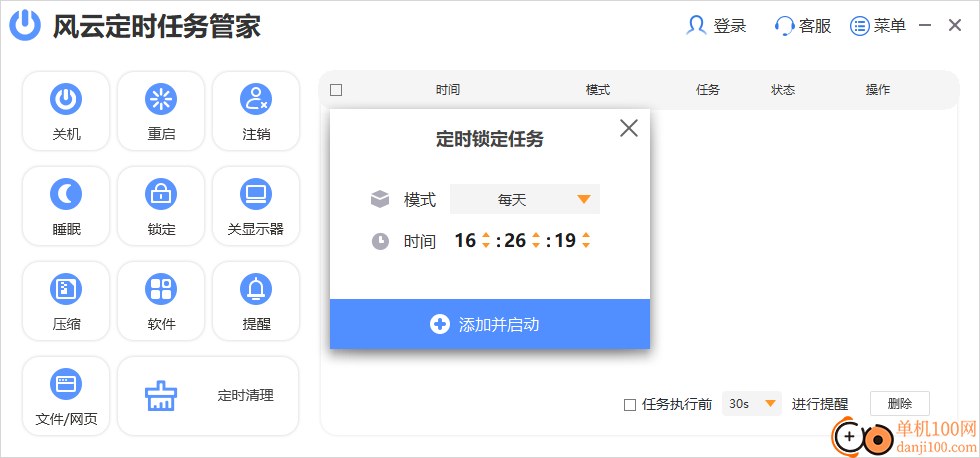Expand the 模式 每天 dropdown
Viewport: 980px width, 458px height.
point(525,199)
